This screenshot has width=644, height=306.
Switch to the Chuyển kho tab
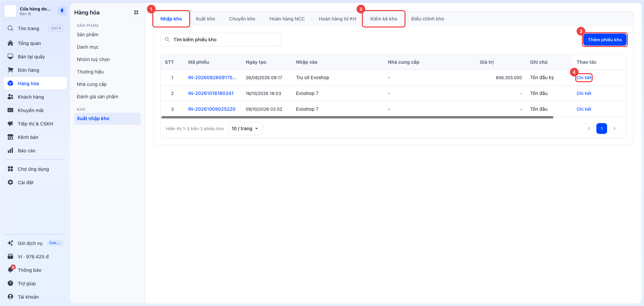coord(242,19)
